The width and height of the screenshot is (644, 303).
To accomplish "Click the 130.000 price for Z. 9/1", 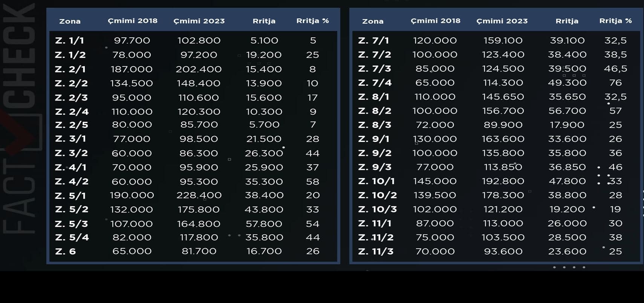I will click(435, 139).
